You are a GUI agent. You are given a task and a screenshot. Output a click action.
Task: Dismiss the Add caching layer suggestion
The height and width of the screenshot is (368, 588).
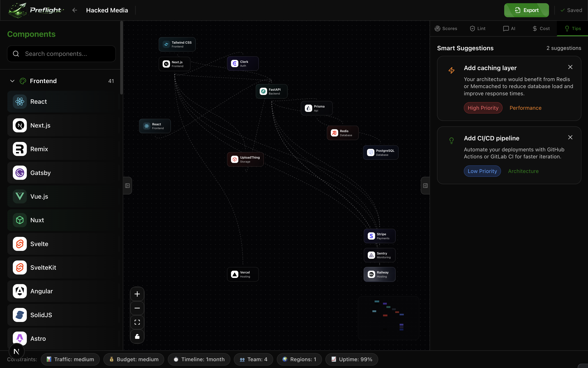(570, 67)
